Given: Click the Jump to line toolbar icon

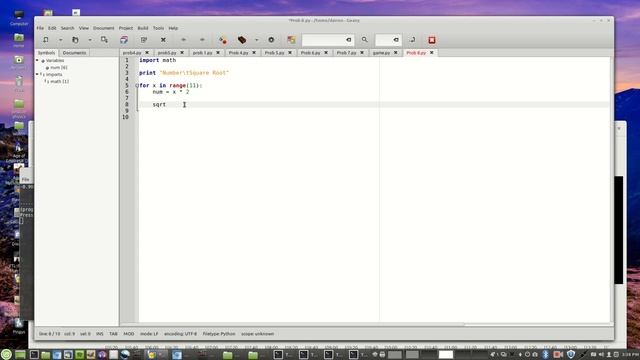Looking at the screenshot, I should [x=412, y=40].
